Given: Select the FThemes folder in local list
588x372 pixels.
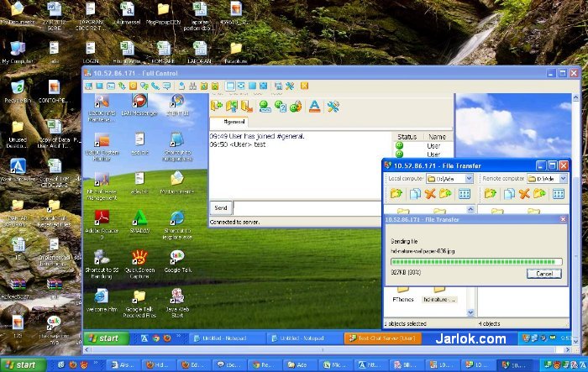Looking at the screenshot, I should click(x=403, y=296).
